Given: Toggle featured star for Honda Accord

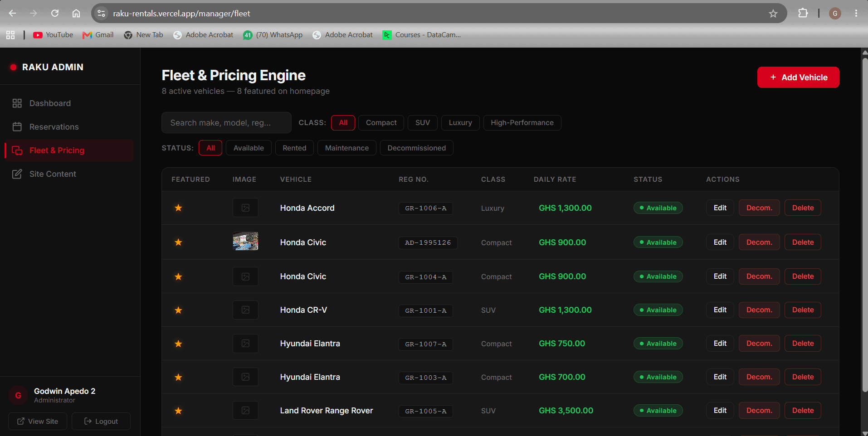Looking at the screenshot, I should click(179, 208).
